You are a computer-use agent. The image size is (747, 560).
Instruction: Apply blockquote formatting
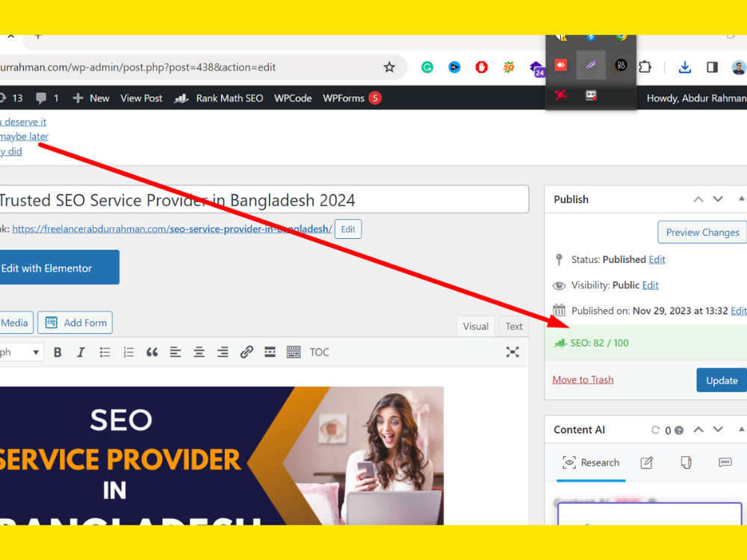click(152, 352)
